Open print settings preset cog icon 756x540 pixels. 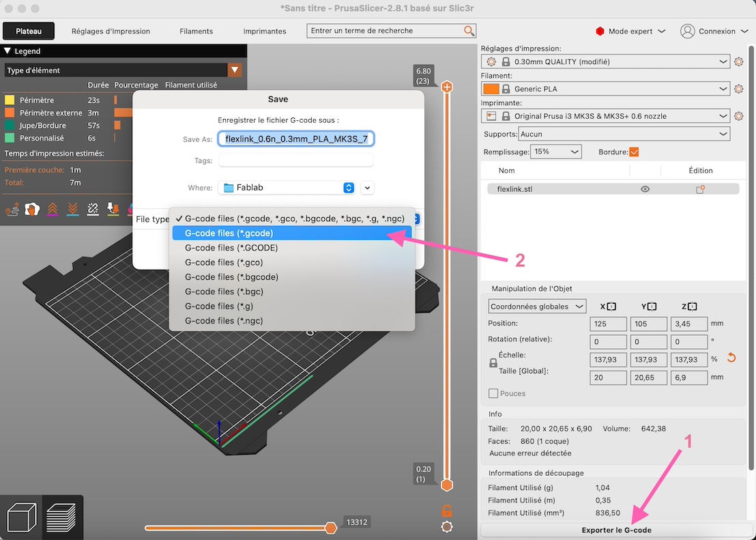pos(738,61)
